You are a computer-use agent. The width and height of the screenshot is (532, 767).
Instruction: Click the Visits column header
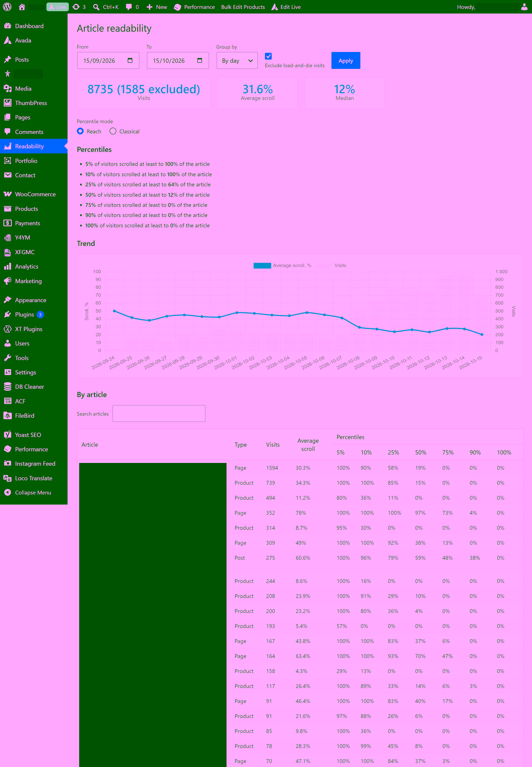tap(273, 444)
